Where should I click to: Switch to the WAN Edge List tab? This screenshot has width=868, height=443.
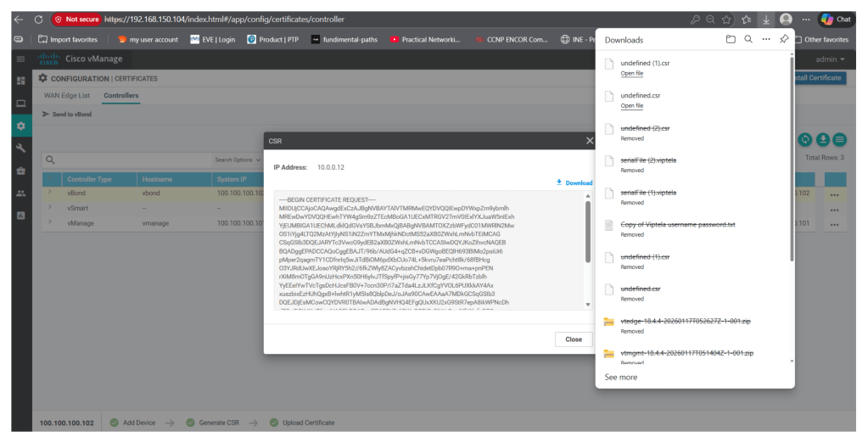tap(68, 95)
